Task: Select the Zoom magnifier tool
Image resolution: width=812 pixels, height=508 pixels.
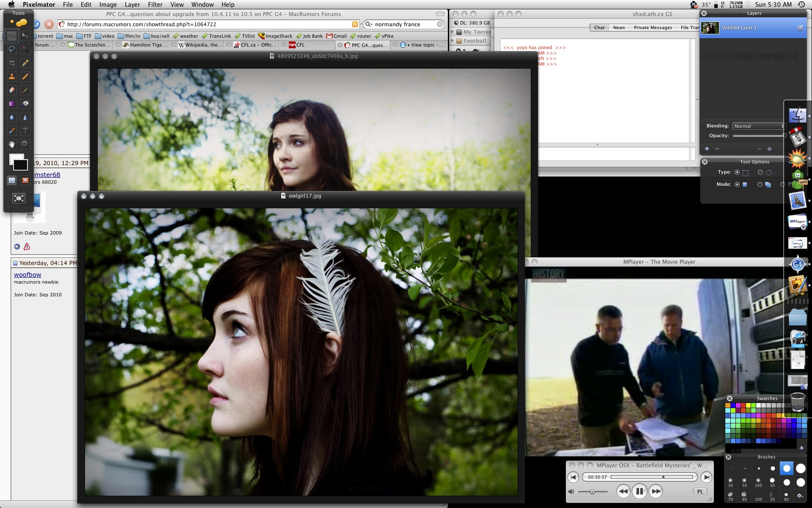Action: pos(25,144)
